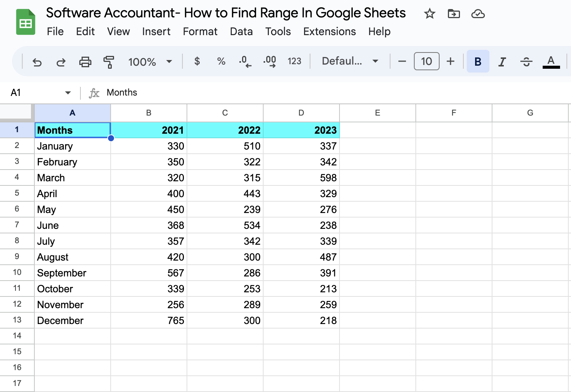Select the Months header cell

pos(73,130)
